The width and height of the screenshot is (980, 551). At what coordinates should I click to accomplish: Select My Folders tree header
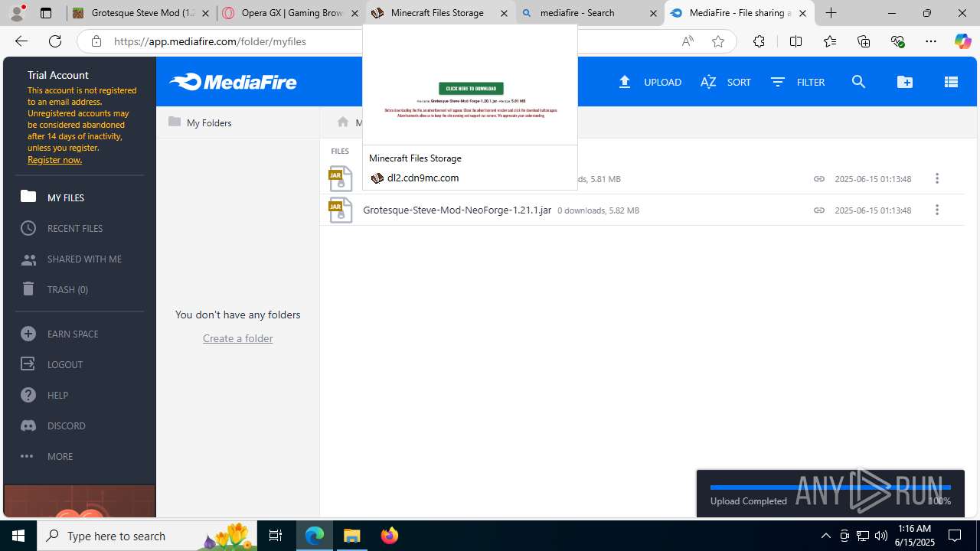[201, 122]
